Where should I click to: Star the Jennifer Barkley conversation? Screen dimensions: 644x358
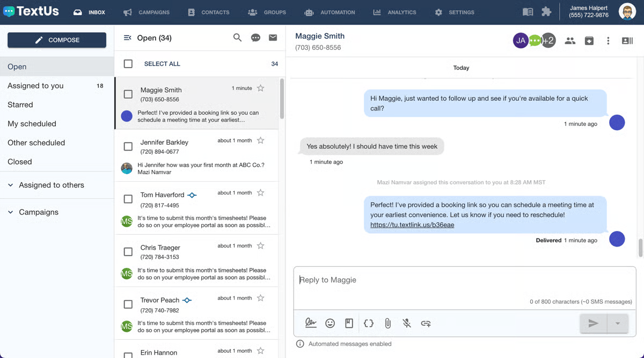click(261, 140)
